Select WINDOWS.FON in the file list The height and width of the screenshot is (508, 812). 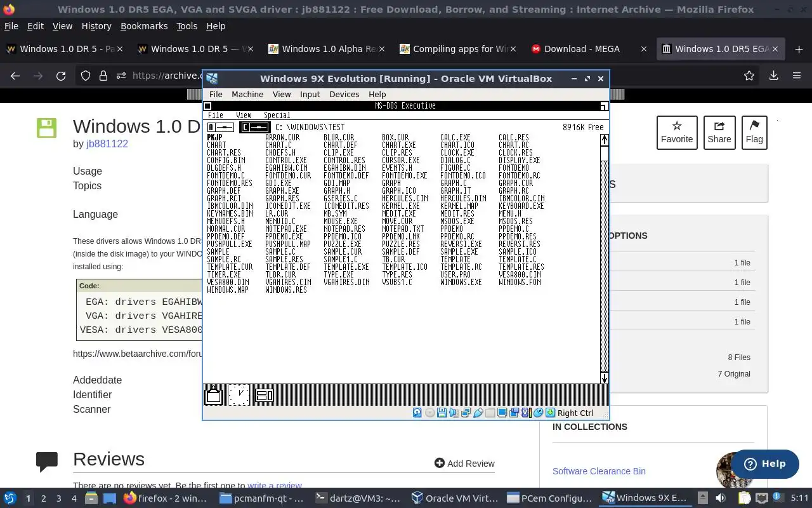point(520,282)
